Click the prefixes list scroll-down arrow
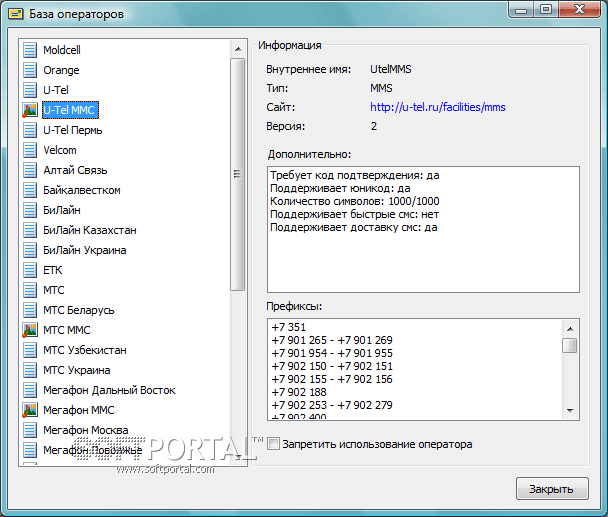The image size is (608, 517). (x=570, y=411)
